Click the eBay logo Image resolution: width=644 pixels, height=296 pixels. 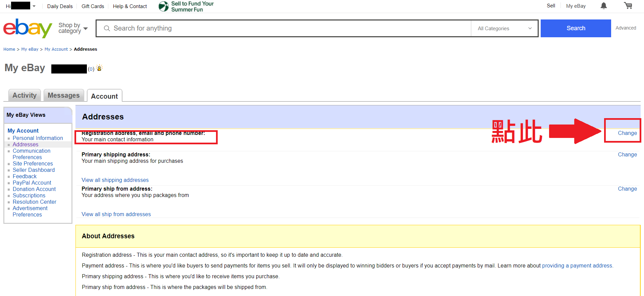[28, 28]
